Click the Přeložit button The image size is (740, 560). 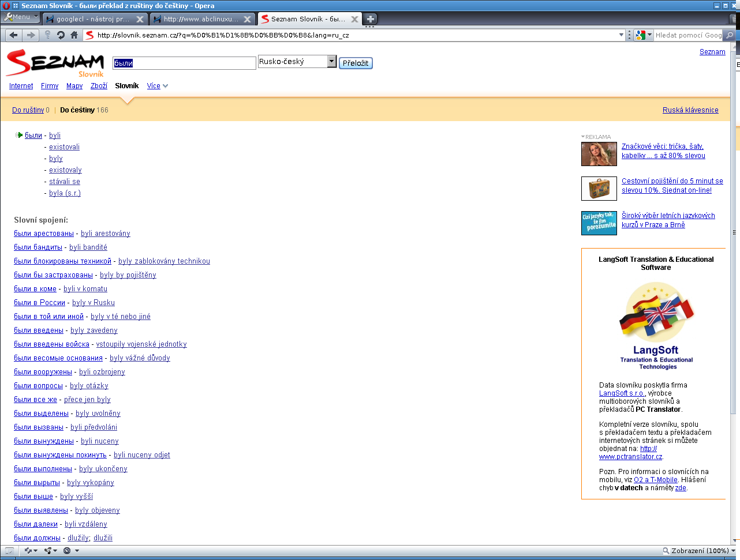(x=356, y=63)
